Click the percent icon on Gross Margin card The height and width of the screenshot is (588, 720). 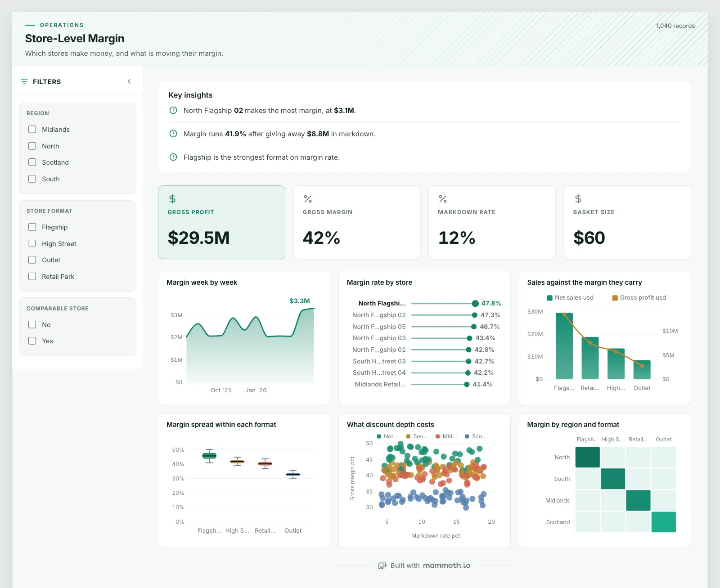308,199
